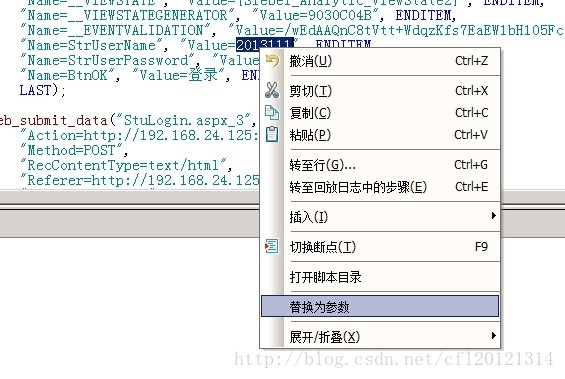The image size is (565, 379).
Task: Click the highlighted value 2013111 in code
Action: (264, 45)
